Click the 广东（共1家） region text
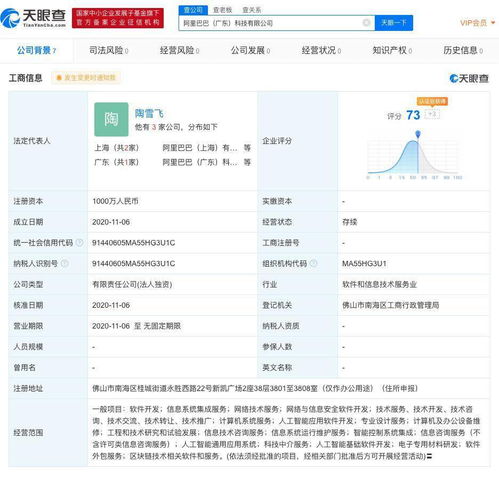The width and height of the screenshot is (499, 479). tap(116, 162)
